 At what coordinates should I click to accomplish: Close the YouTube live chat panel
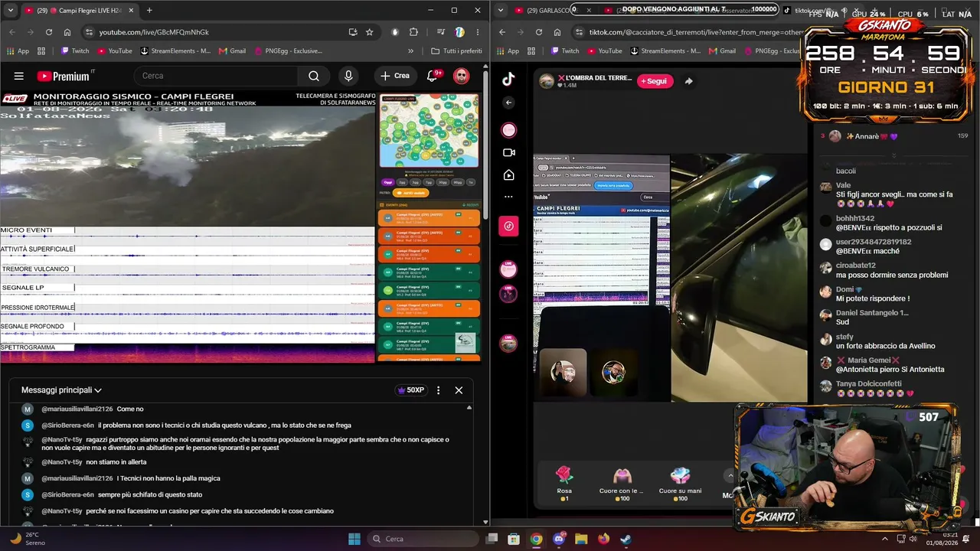click(459, 390)
